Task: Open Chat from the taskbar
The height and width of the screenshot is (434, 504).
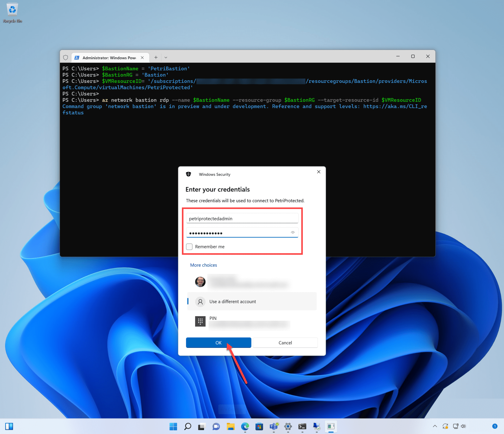Action: point(216,426)
